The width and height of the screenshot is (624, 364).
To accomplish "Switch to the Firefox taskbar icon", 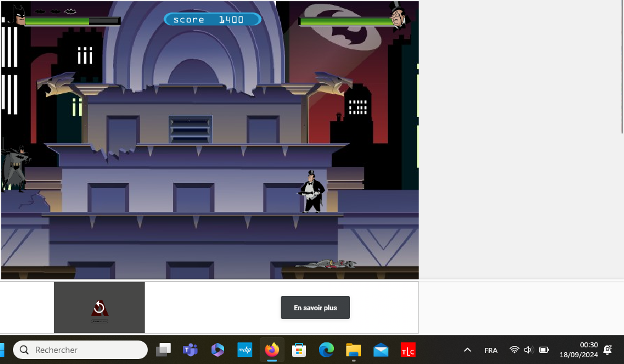I will pyautogui.click(x=271, y=350).
